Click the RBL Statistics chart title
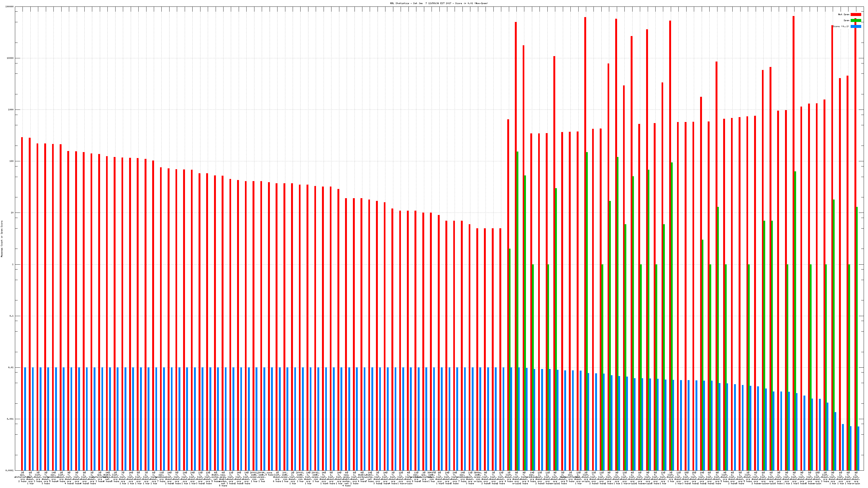Screen dimensions: 868x488 pos(439,3)
